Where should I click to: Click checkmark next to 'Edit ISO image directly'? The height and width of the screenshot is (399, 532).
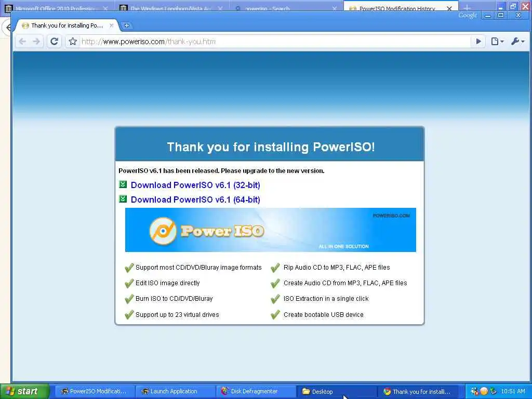[x=129, y=283]
